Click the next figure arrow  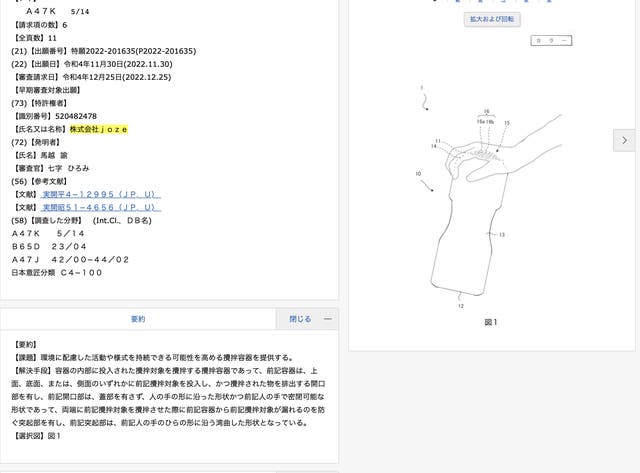click(625, 141)
